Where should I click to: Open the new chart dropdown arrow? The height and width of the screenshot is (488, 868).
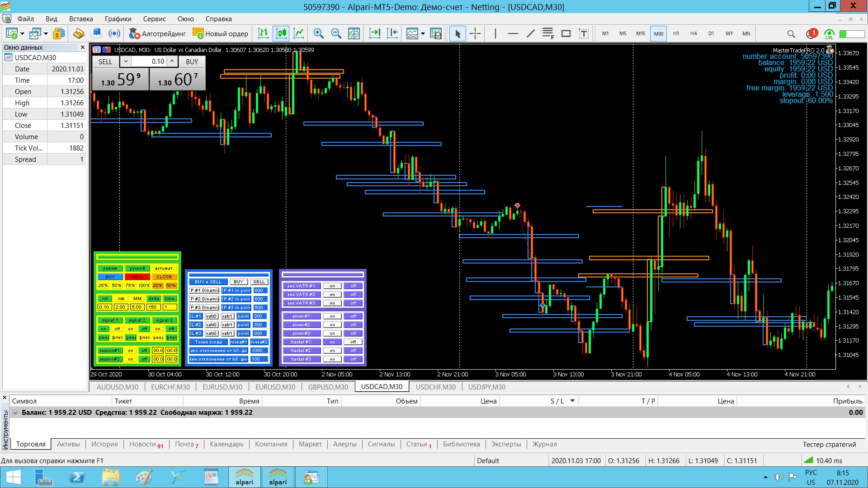22,34
